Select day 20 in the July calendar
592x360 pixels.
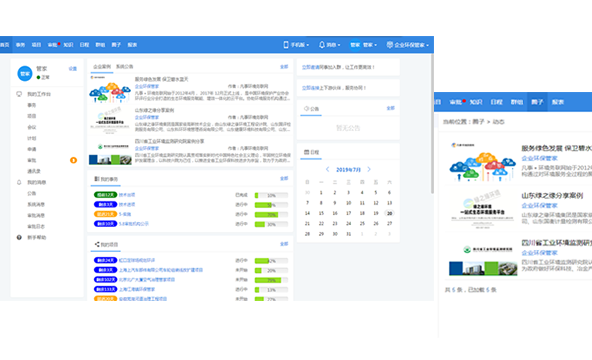389,213
